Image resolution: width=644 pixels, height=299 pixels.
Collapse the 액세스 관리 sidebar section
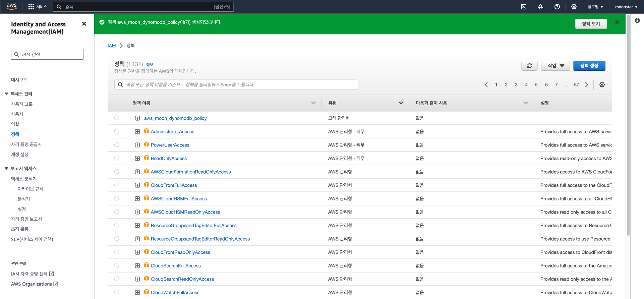click(x=6, y=94)
